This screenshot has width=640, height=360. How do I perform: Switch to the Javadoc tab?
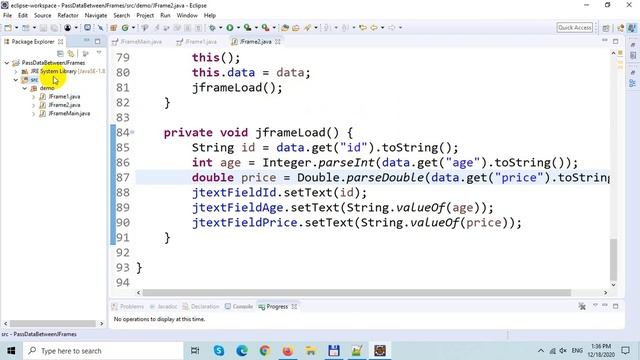tap(163, 307)
